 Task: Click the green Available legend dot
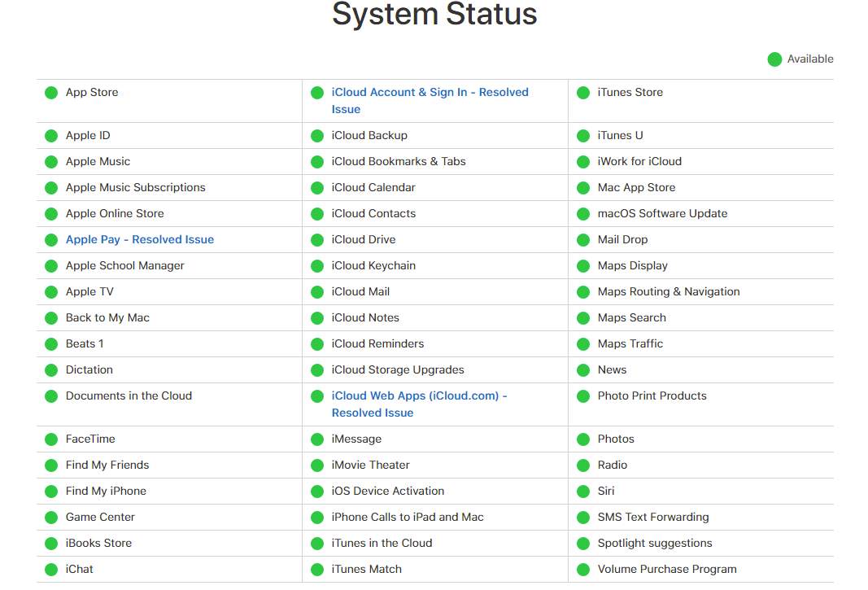point(775,59)
